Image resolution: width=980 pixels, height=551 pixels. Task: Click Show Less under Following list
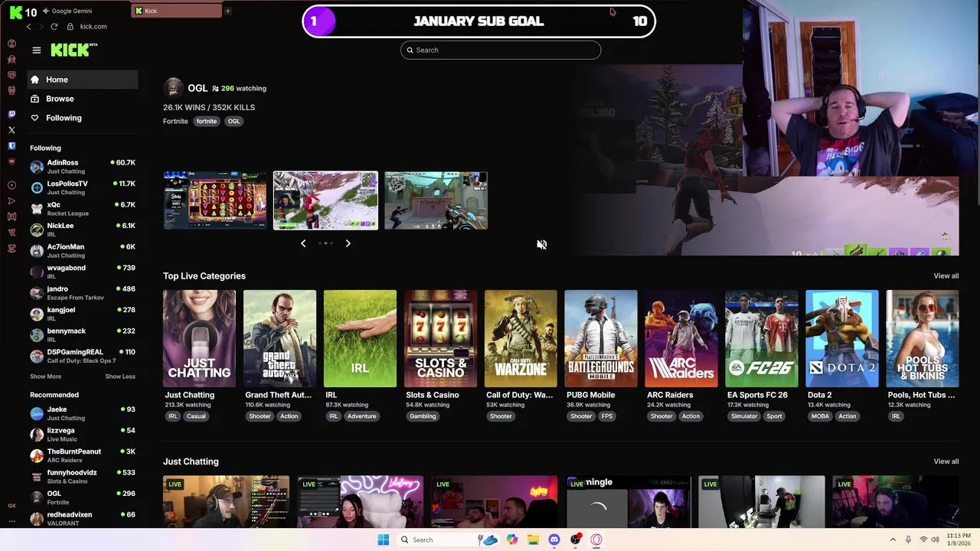pos(120,377)
